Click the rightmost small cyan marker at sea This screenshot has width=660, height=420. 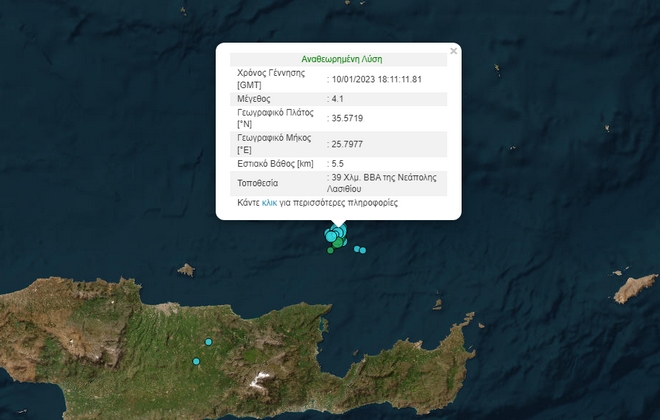363,250
